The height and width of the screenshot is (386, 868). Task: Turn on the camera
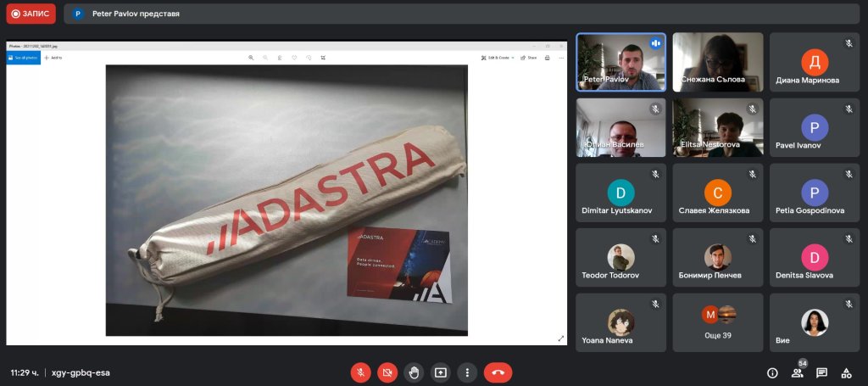(387, 372)
